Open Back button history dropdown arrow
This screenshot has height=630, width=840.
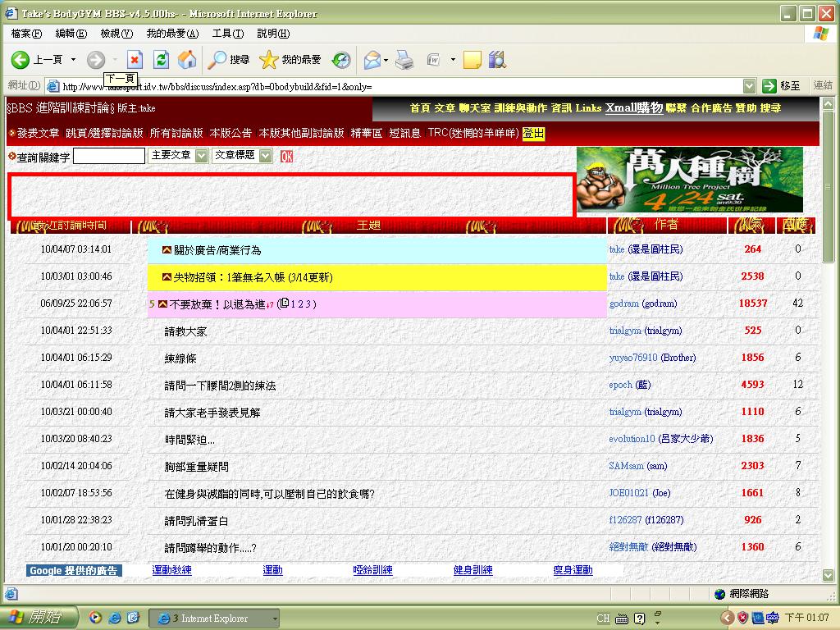click(73, 59)
